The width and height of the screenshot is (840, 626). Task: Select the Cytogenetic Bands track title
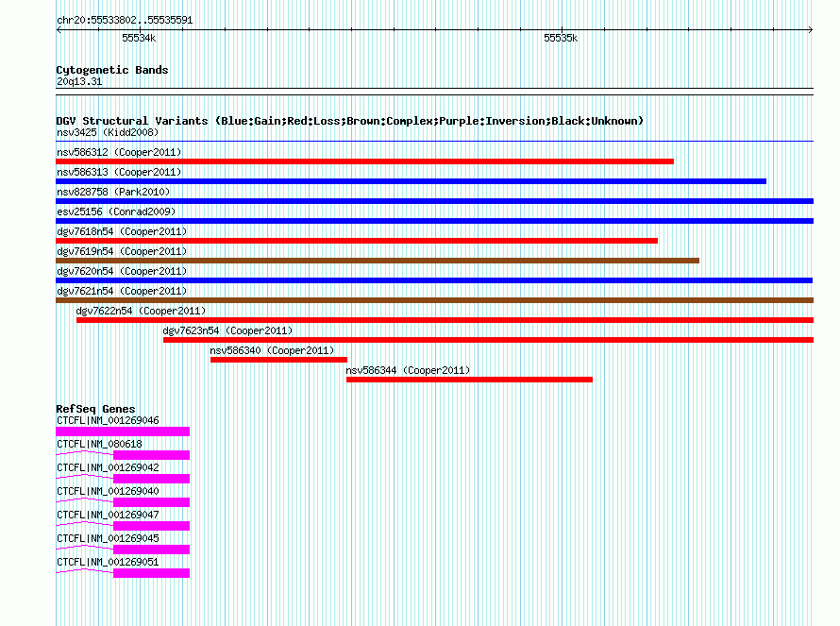tap(112, 70)
